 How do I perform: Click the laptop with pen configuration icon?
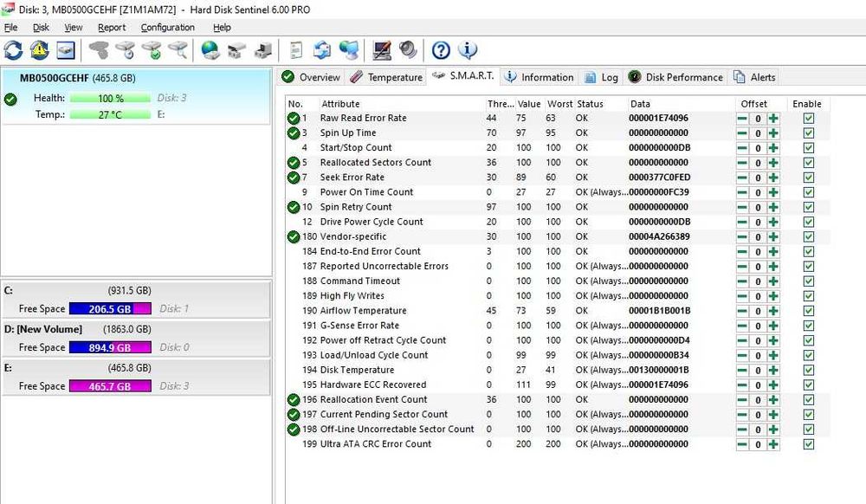click(x=382, y=50)
